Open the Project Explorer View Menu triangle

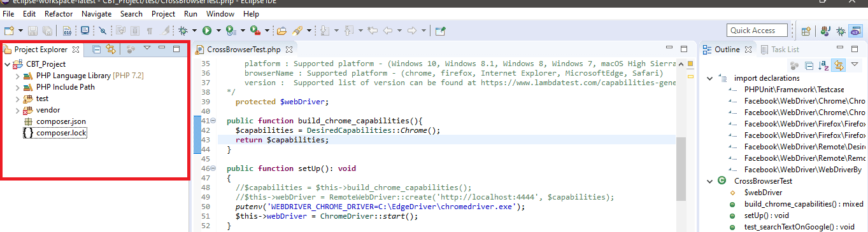(x=146, y=48)
